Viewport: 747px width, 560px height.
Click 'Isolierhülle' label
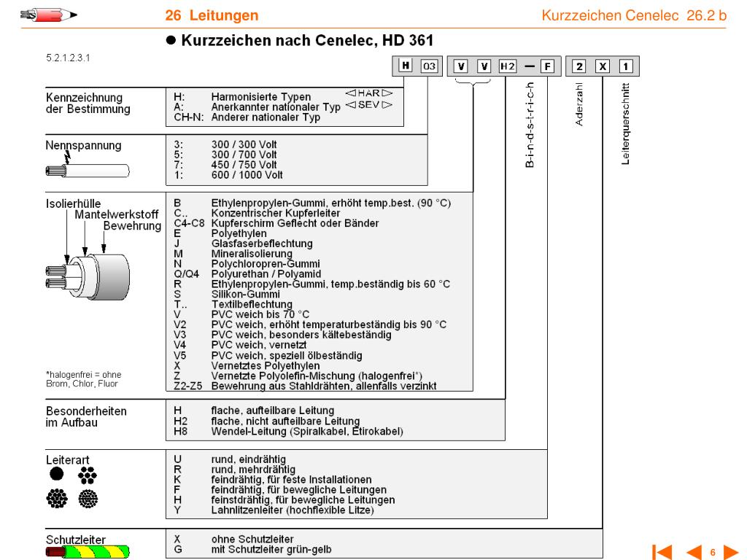[74, 203]
